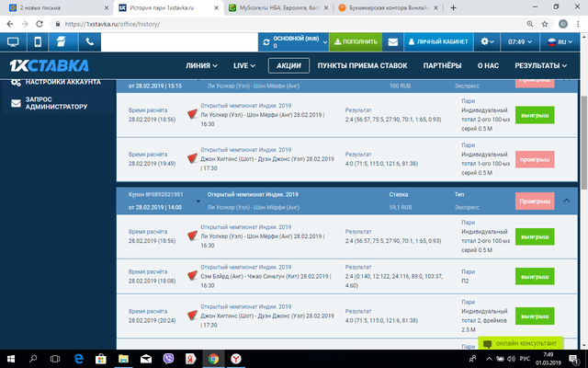Screen dimensions: 588x368
Task: Collapse coupon 5892521951 with chevron arrow
Action: click(x=567, y=201)
